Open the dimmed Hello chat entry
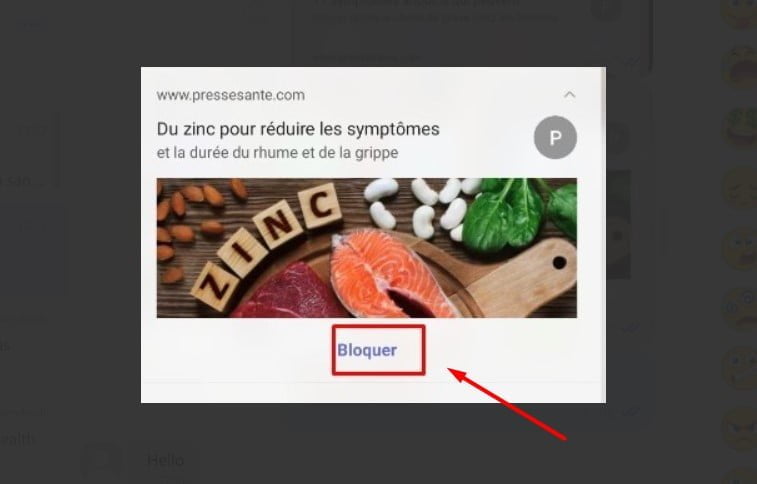This screenshot has height=484, width=757. click(x=166, y=460)
